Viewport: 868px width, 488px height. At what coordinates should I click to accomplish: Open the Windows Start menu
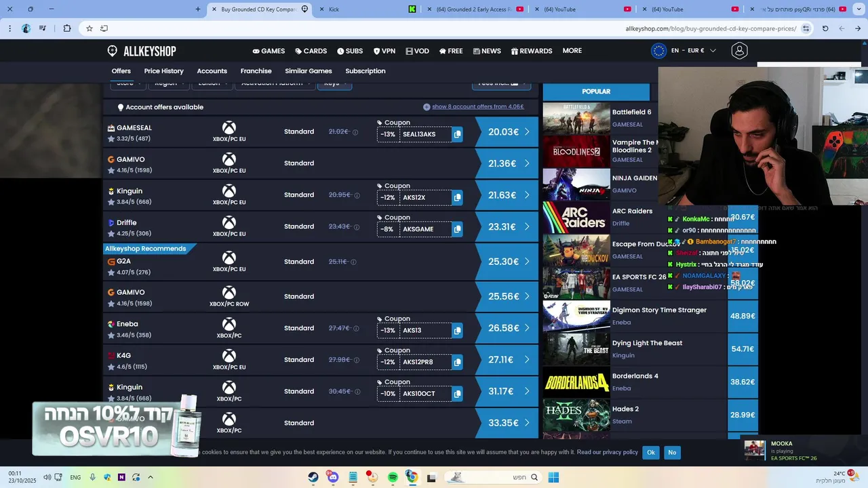(x=553, y=477)
